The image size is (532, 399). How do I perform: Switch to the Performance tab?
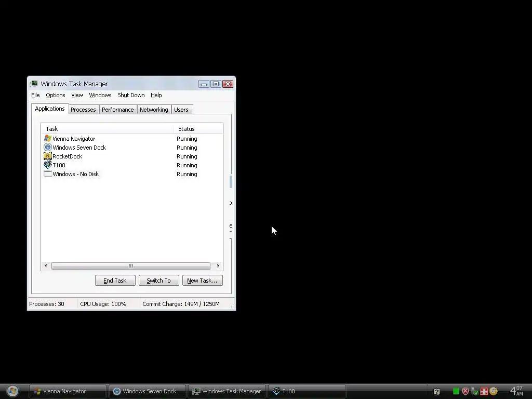(118, 110)
